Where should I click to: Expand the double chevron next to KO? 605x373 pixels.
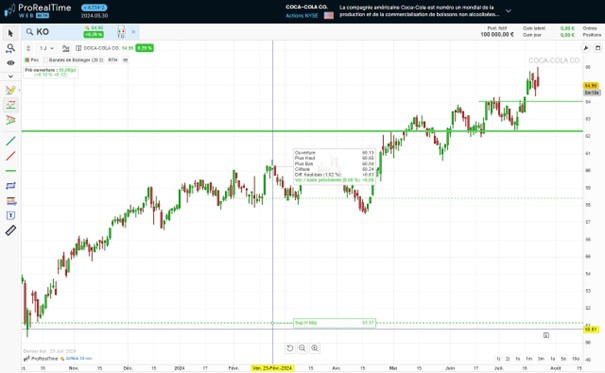(134, 32)
